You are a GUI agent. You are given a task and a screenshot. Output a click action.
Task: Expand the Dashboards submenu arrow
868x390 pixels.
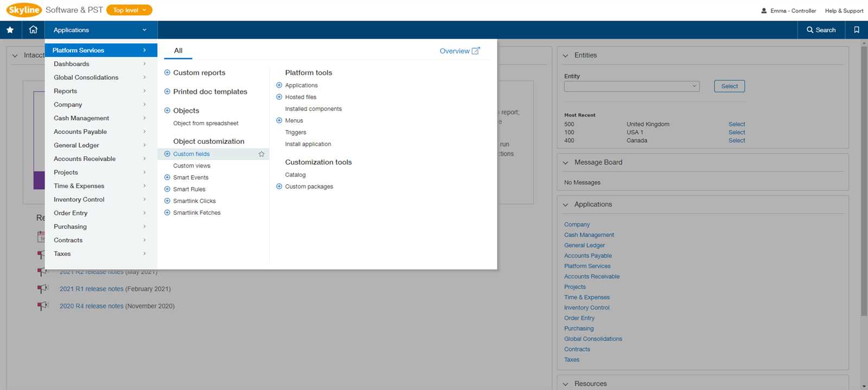point(144,64)
